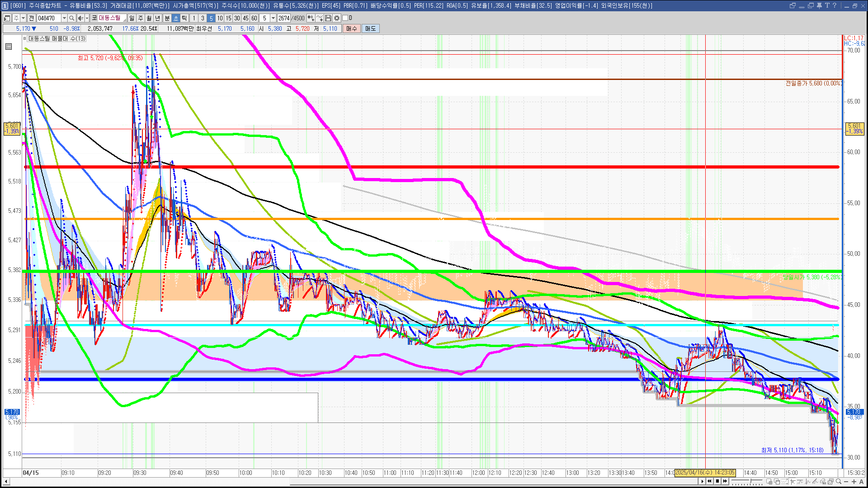
Task: Click the save chart floppy icon
Action: [x=329, y=18]
